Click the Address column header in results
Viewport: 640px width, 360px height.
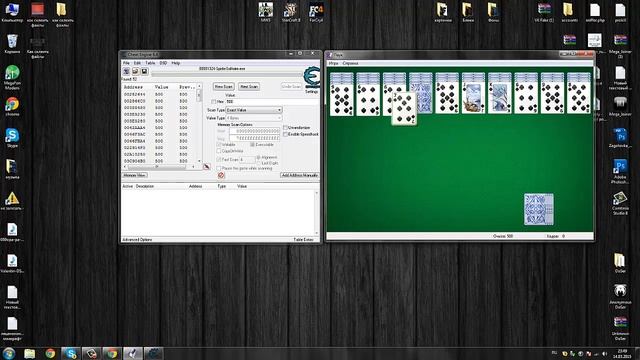click(x=133, y=87)
